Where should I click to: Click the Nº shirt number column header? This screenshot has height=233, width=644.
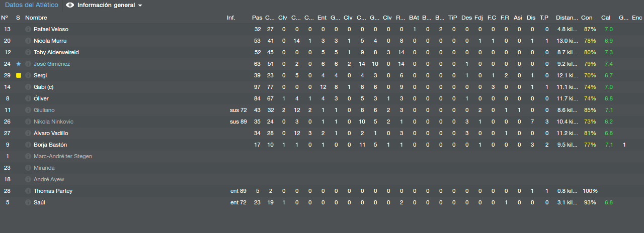pos(5,18)
